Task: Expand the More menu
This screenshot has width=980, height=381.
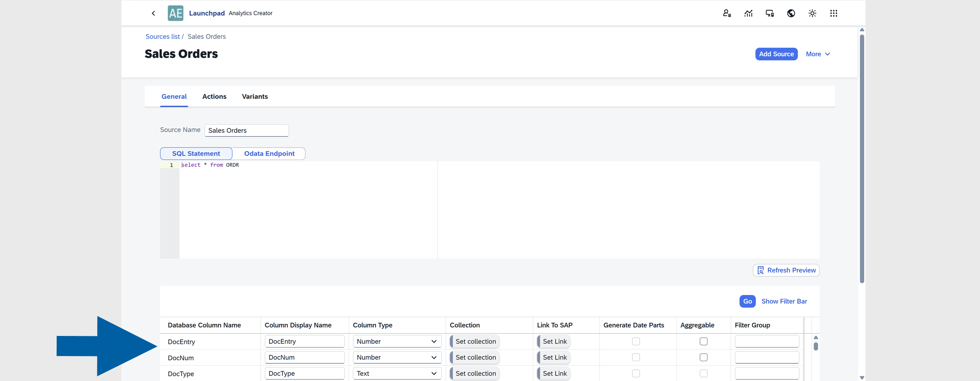Action: point(818,54)
